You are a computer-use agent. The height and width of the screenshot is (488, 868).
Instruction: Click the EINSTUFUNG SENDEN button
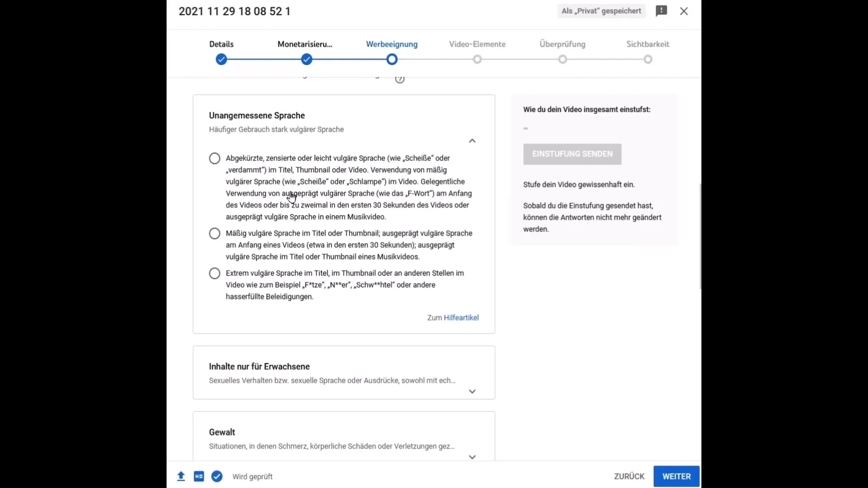572,154
